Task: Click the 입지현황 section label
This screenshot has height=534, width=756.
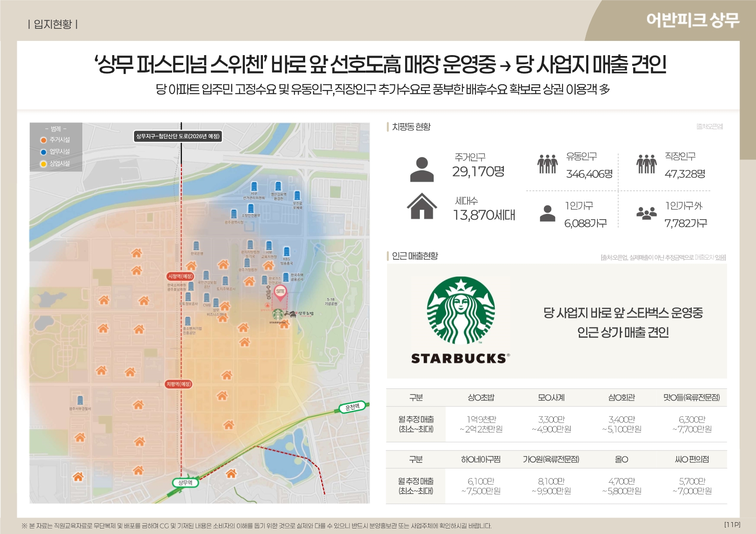Action: pos(53,24)
